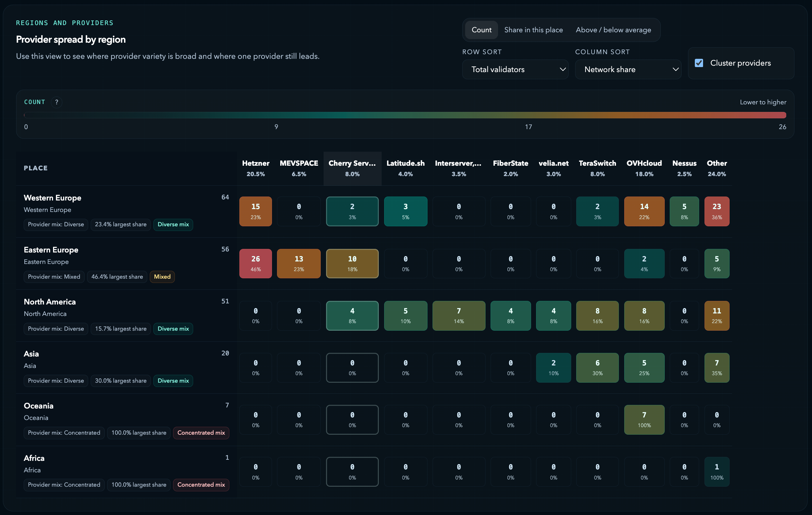Select the Cherry Servers column header
This screenshot has height=515, width=812.
[x=352, y=168]
